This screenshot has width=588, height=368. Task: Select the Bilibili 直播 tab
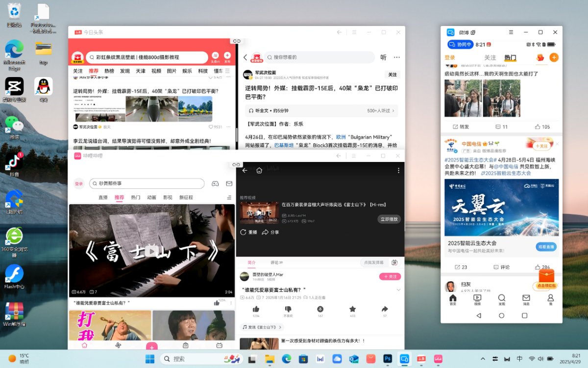tap(103, 198)
